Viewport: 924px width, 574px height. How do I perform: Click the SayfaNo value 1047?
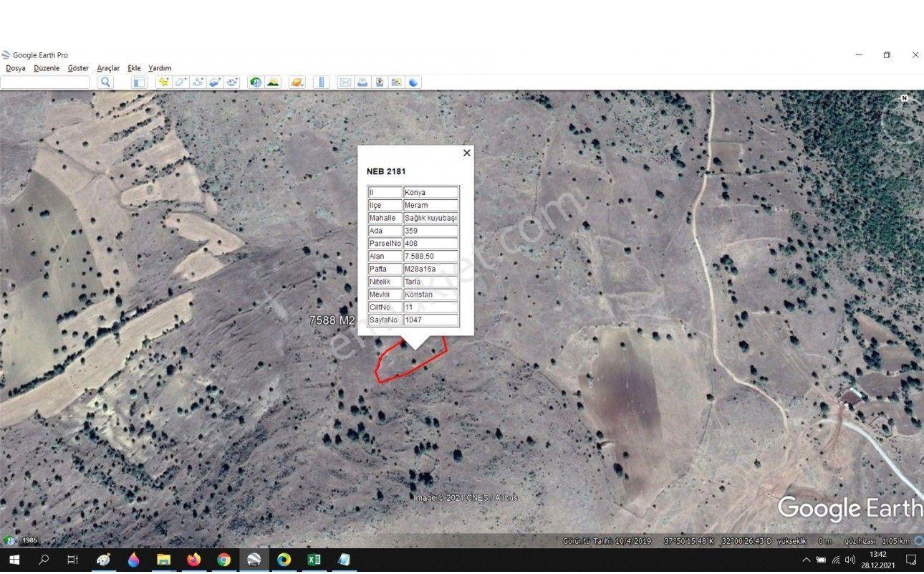tap(430, 320)
